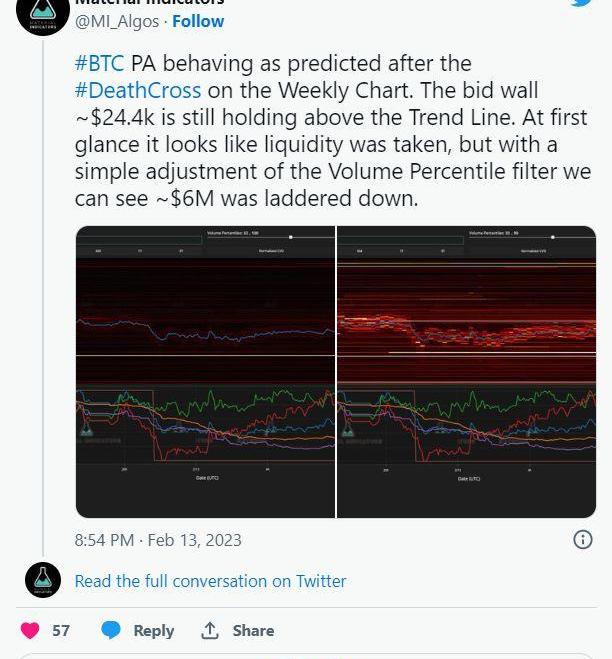This screenshot has height=659, width=612.
Task: Click the 57 likes count
Action: coord(61,630)
